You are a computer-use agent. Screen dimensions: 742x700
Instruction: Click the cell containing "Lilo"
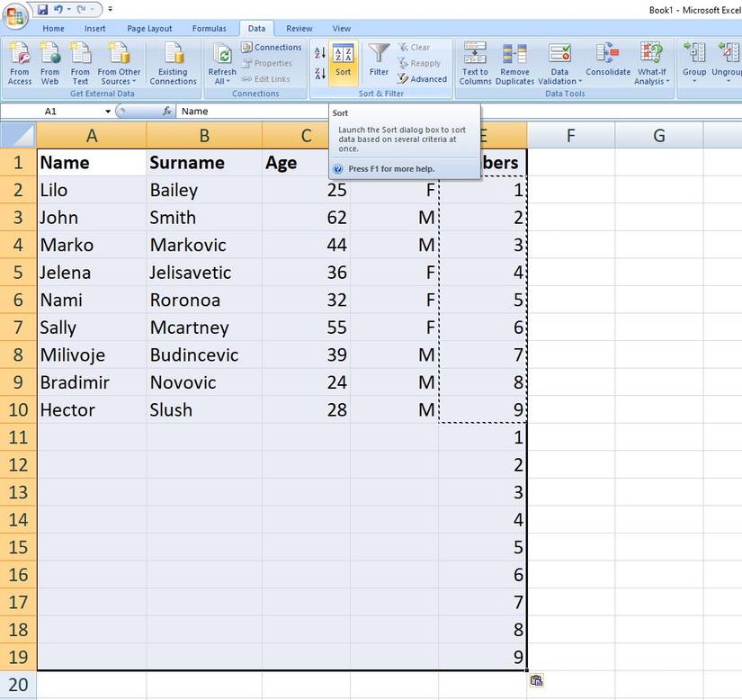(x=92, y=190)
